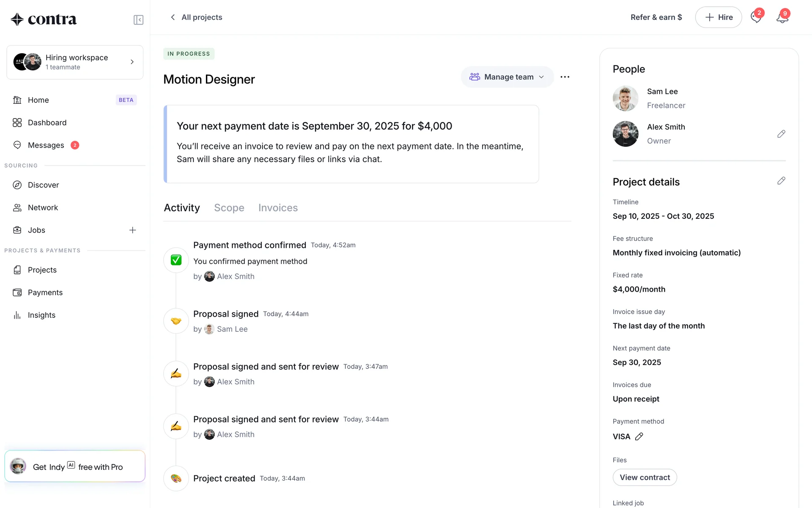812x508 pixels.
Task: Expand the Hiring workspace switcher
Action: [75, 62]
